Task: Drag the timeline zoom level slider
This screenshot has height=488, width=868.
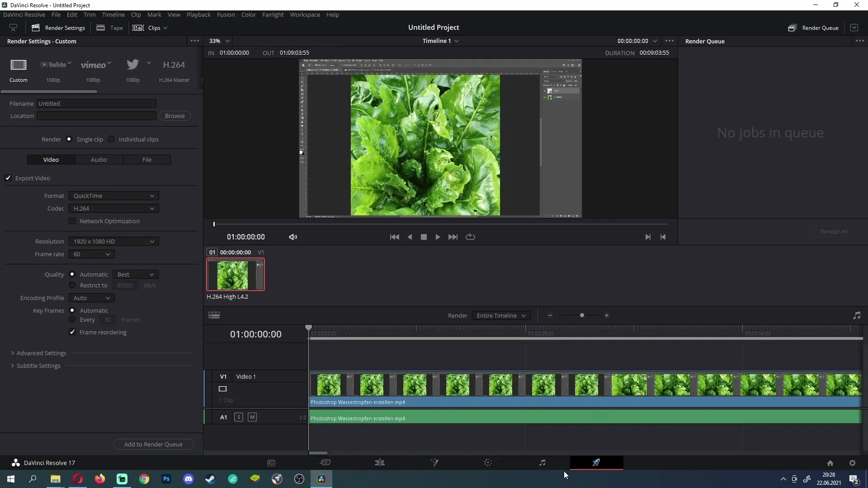Action: pyautogui.click(x=582, y=315)
